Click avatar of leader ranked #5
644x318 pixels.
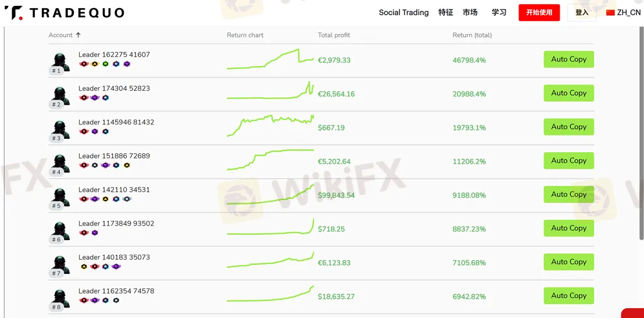click(59, 196)
